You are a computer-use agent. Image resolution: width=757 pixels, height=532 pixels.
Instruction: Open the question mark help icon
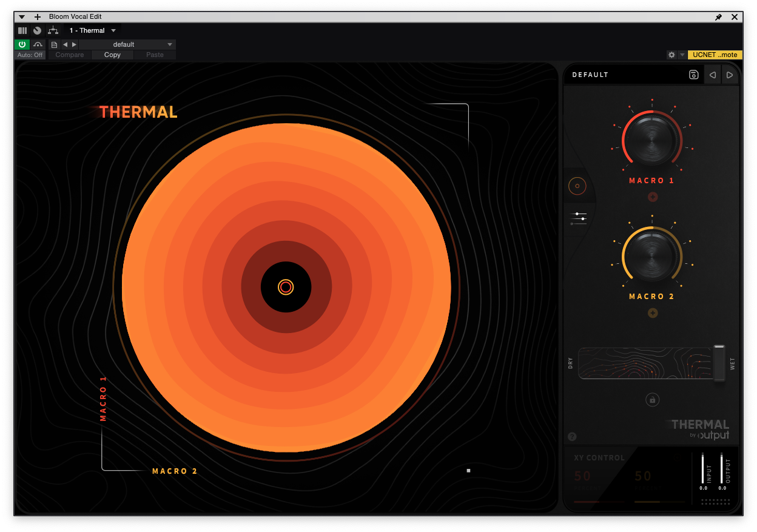[x=572, y=437]
